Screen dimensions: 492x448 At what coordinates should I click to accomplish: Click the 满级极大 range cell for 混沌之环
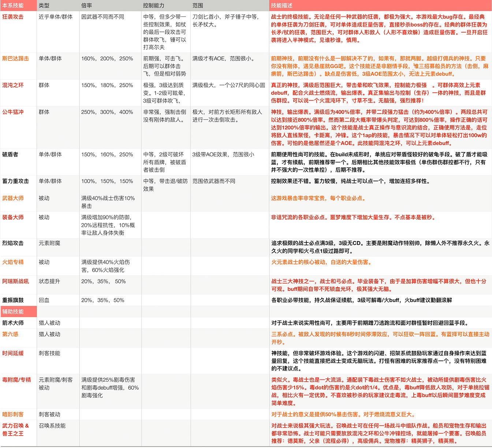(x=230, y=93)
